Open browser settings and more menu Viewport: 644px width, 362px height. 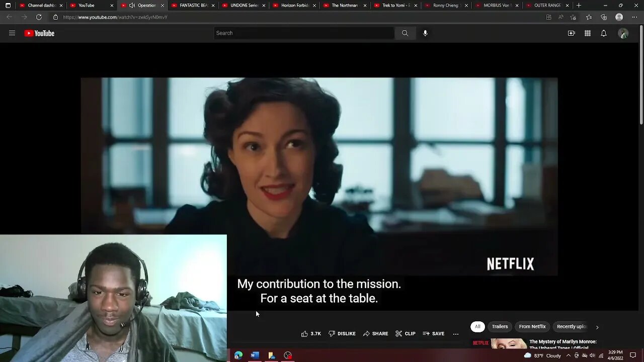pos(634,17)
